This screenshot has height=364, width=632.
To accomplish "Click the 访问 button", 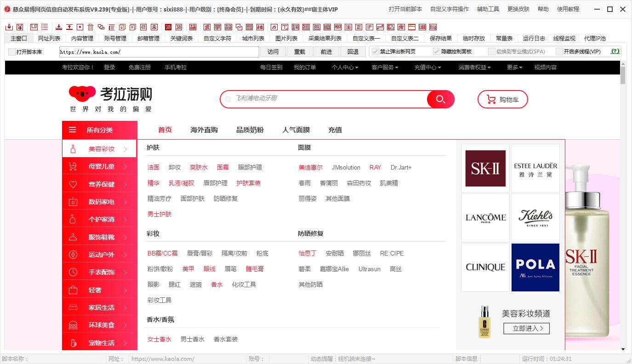I will (x=273, y=52).
